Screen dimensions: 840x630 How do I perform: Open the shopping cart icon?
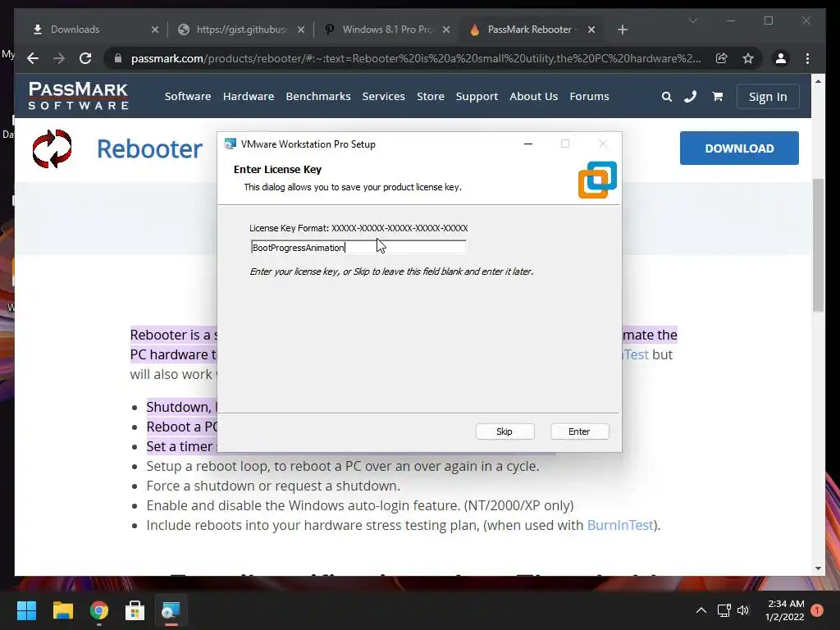[717, 97]
